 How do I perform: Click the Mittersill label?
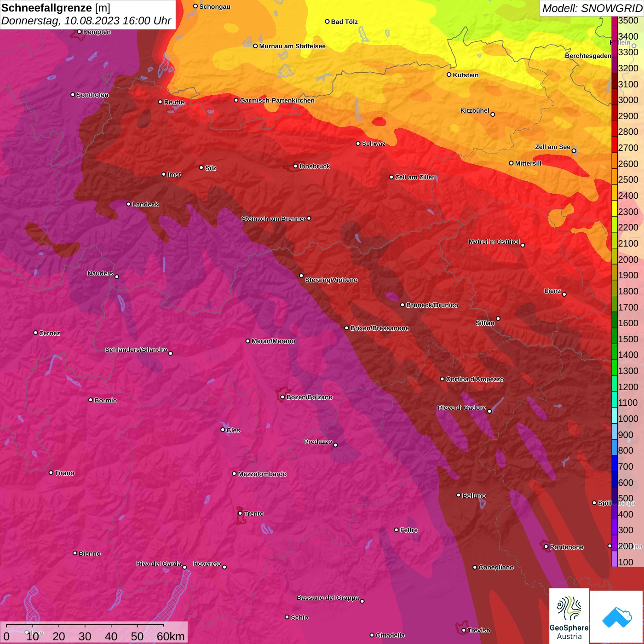point(528,163)
